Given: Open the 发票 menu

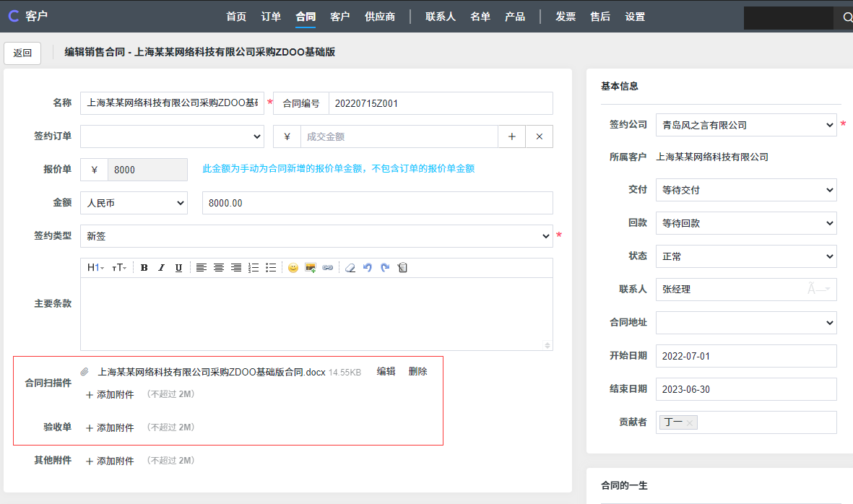Looking at the screenshot, I should [566, 17].
